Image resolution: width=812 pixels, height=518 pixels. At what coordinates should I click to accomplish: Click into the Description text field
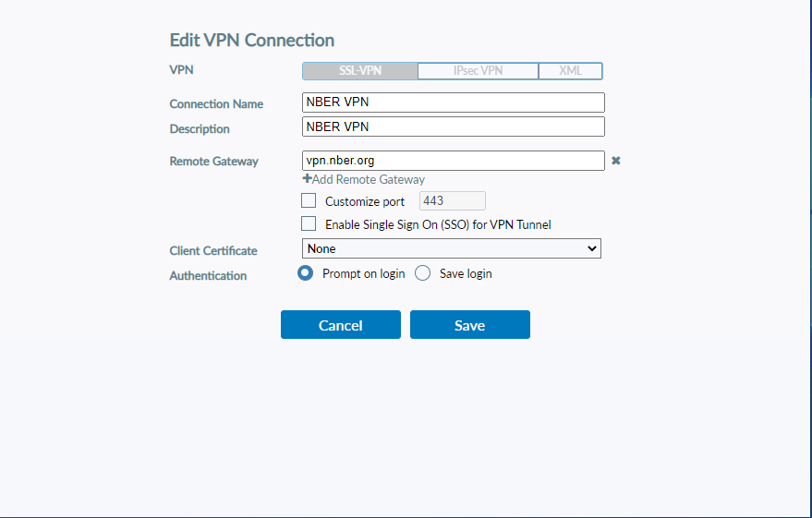coord(453,126)
